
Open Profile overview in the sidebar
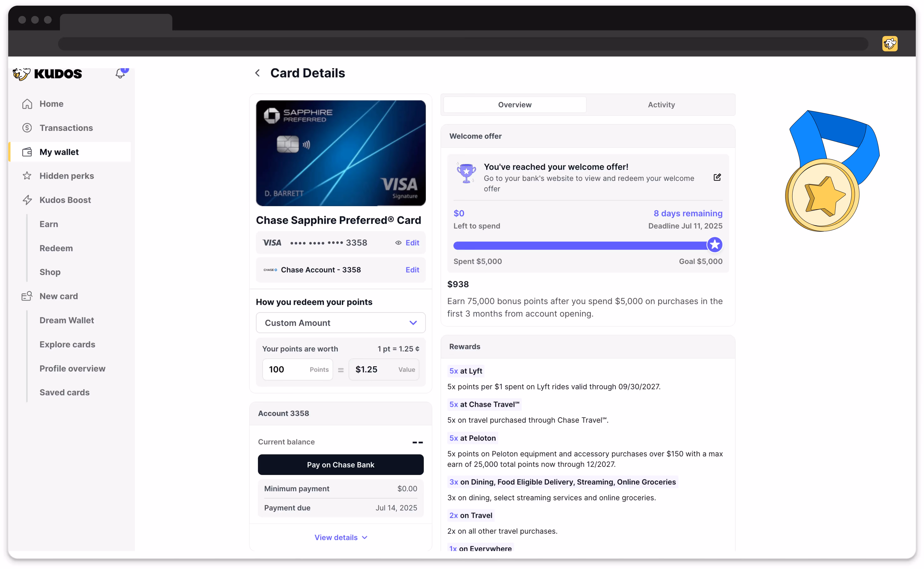pos(72,368)
